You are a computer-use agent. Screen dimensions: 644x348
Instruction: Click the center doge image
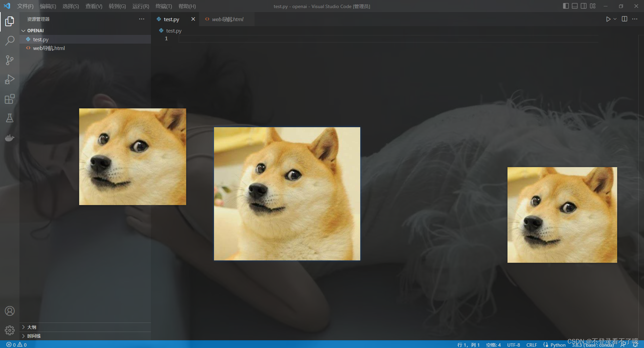[x=287, y=194]
